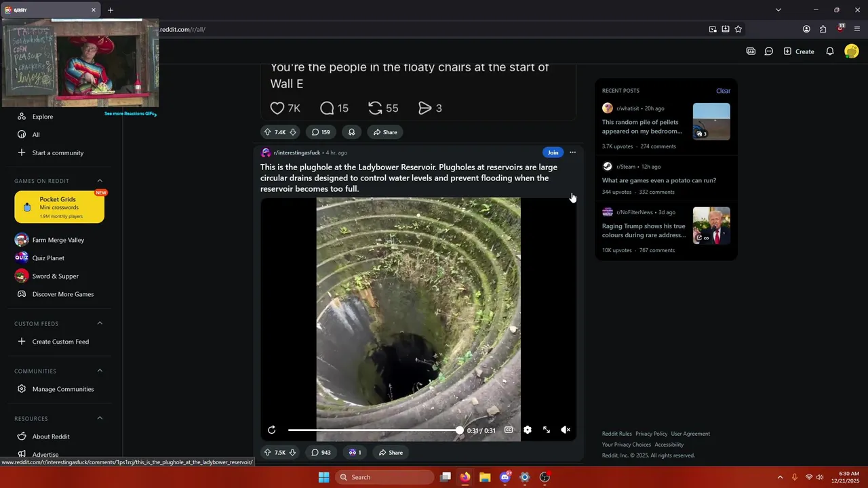This screenshot has width=868, height=488.
Task: Click the install/save page icon in address bar
Action: (726, 29)
